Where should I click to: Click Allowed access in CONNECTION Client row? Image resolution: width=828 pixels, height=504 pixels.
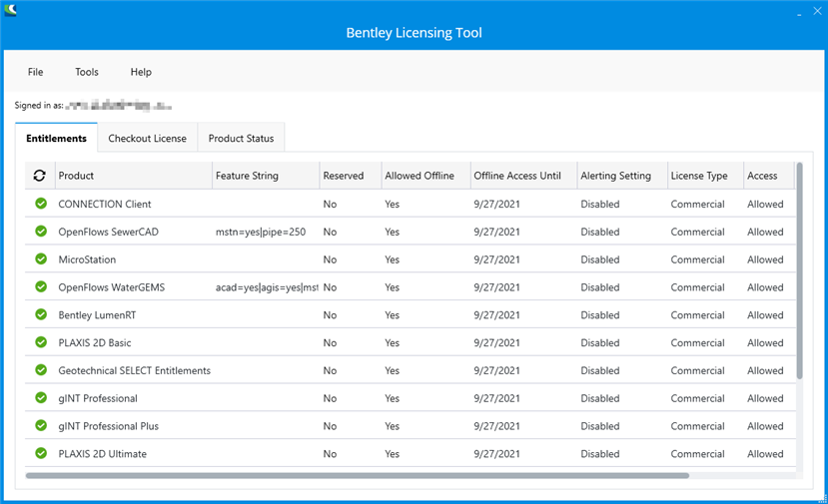(x=765, y=204)
